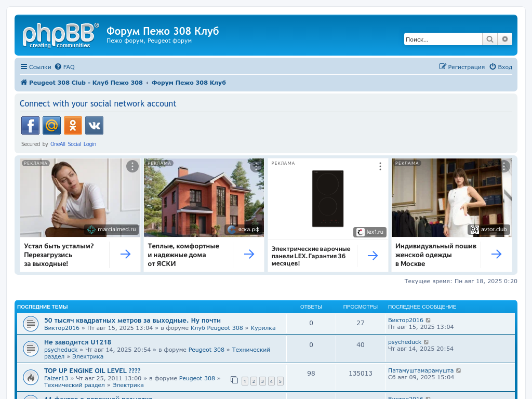Open topic 'Не заводится U1218'
Screen dimensions: 532x399
coord(77,342)
